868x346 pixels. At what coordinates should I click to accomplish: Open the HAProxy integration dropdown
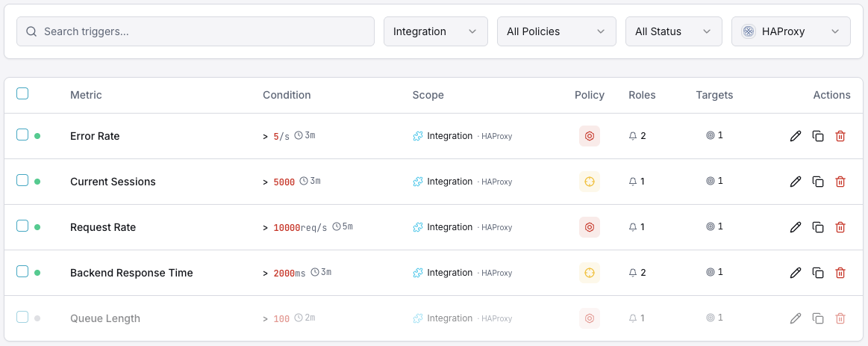[791, 31]
